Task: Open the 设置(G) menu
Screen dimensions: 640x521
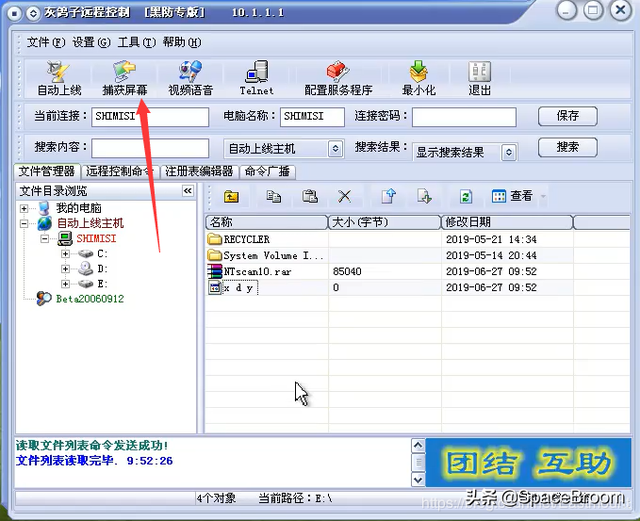Action: click(91, 42)
